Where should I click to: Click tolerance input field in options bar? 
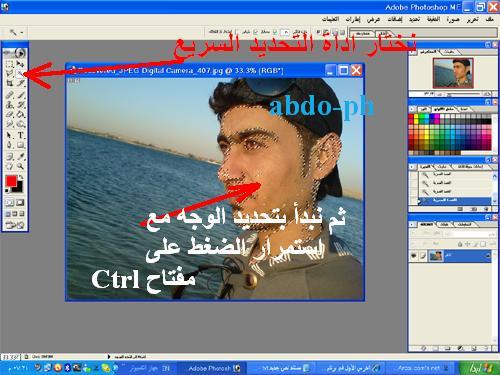(285, 32)
